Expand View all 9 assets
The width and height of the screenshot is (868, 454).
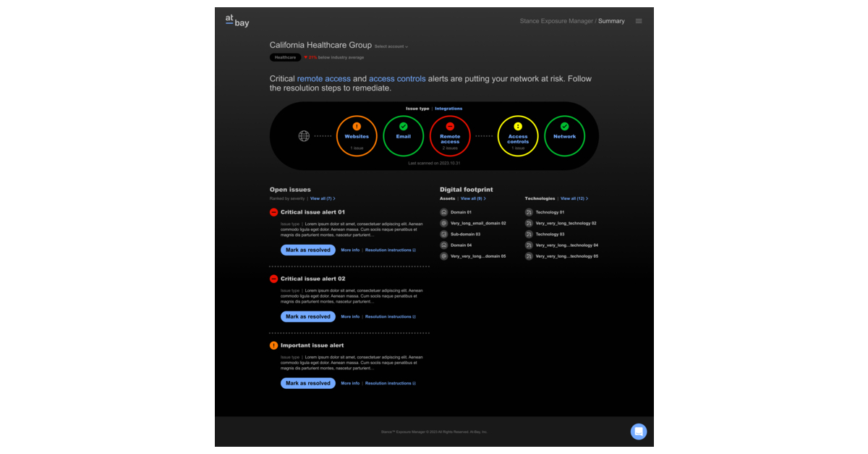(x=473, y=198)
